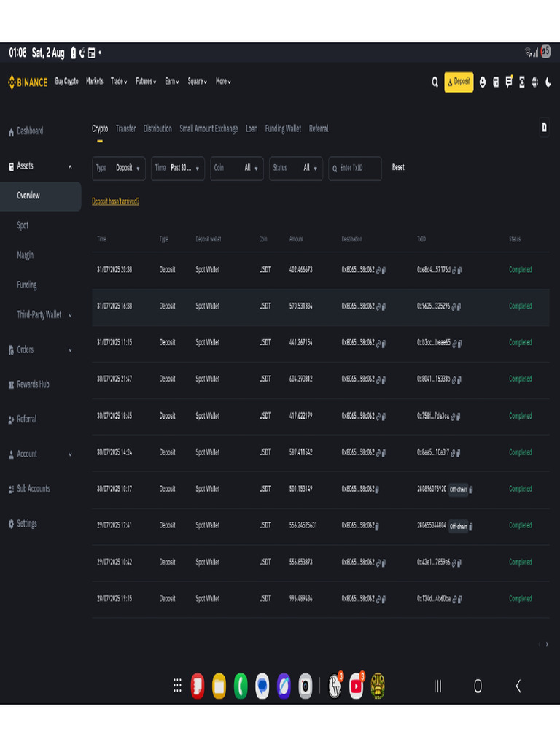Open Buy Crypto in top navigation
560x747 pixels.
66,82
